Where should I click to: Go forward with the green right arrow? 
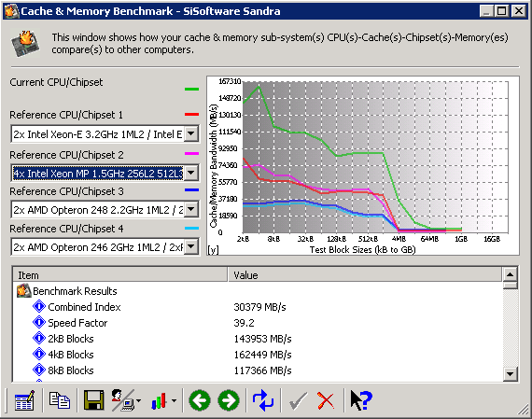(x=229, y=400)
